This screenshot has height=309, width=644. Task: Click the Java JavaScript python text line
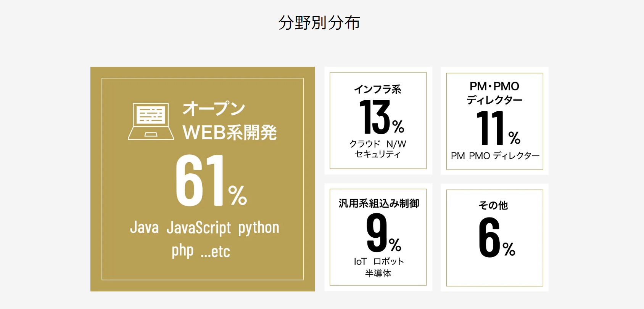click(204, 227)
